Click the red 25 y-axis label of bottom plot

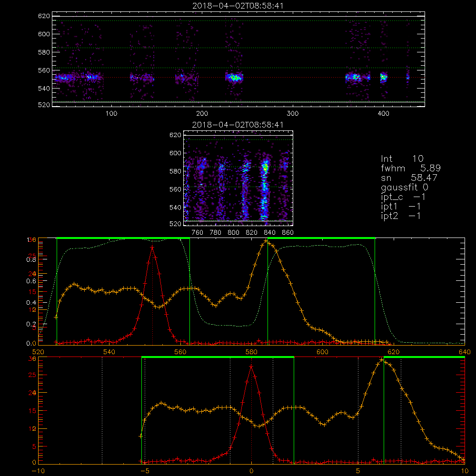click(x=32, y=375)
